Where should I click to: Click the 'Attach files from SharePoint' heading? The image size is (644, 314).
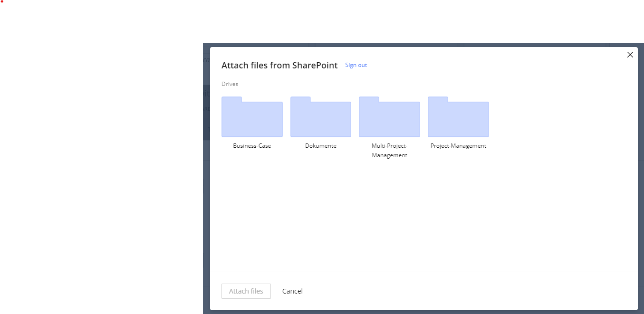point(279,65)
